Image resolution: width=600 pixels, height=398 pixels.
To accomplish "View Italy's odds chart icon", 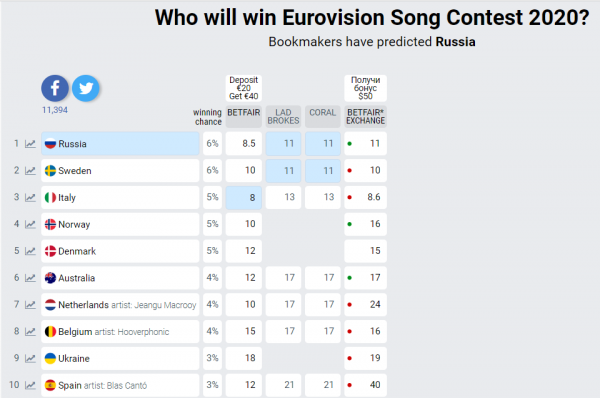I will click(30, 197).
